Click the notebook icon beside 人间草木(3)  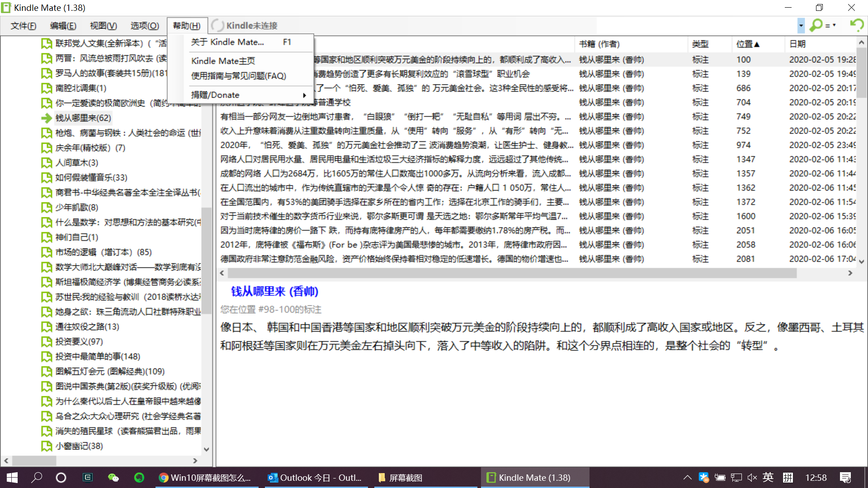tap(46, 163)
